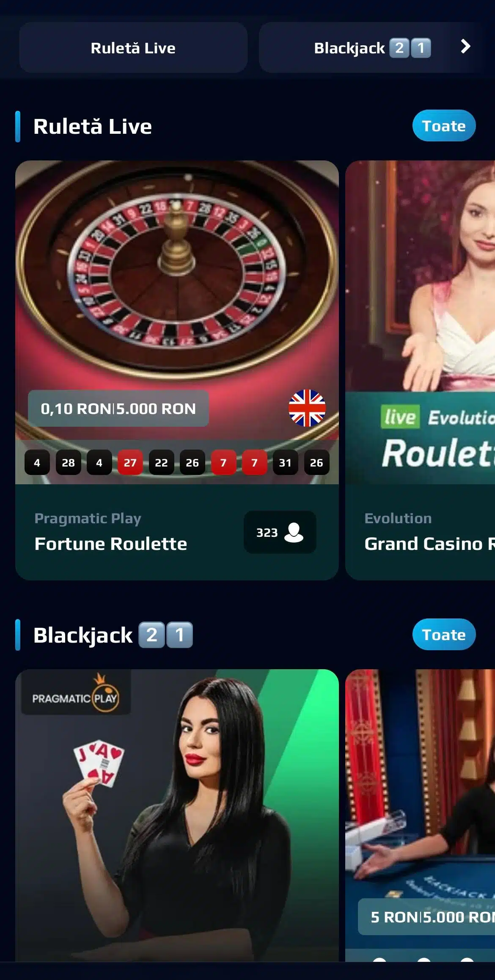
Task: Click the Pragmatic Play logo badge
Action: pyautogui.click(x=76, y=693)
